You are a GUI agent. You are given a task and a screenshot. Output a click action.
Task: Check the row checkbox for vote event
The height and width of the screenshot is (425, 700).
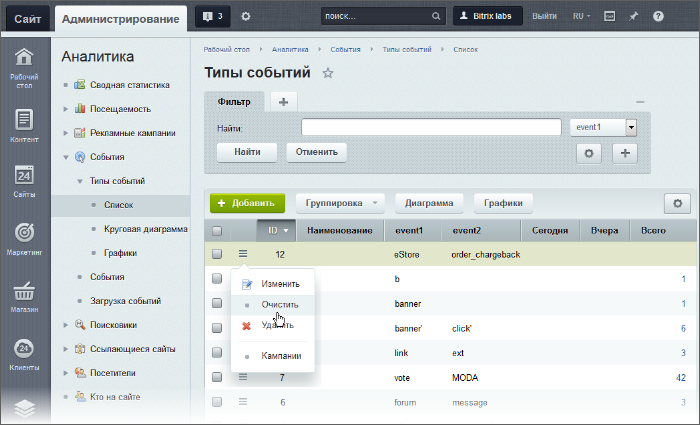coord(217,377)
